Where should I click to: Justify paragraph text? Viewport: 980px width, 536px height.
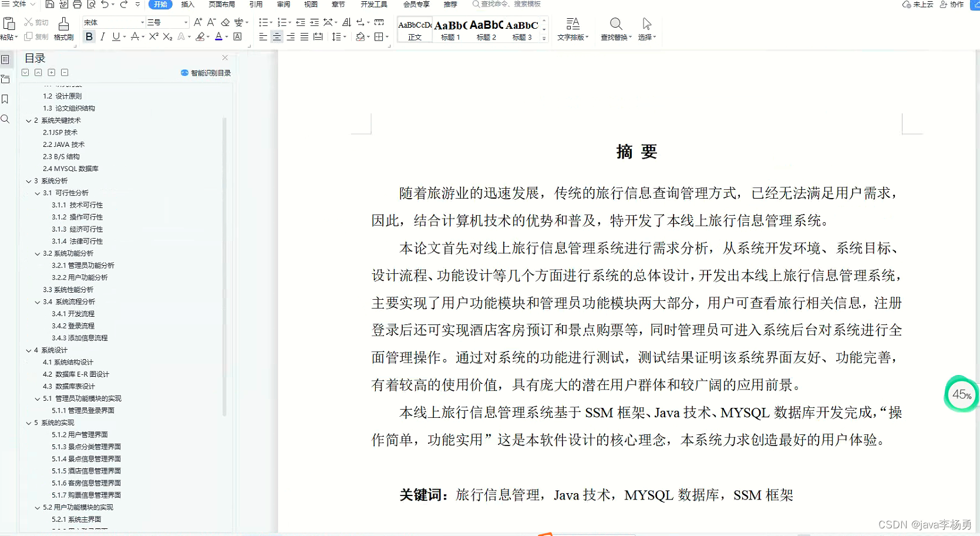[x=304, y=36]
